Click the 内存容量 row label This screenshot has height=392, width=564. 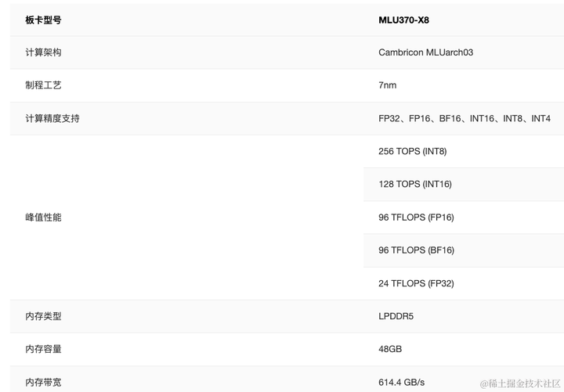tap(43, 349)
